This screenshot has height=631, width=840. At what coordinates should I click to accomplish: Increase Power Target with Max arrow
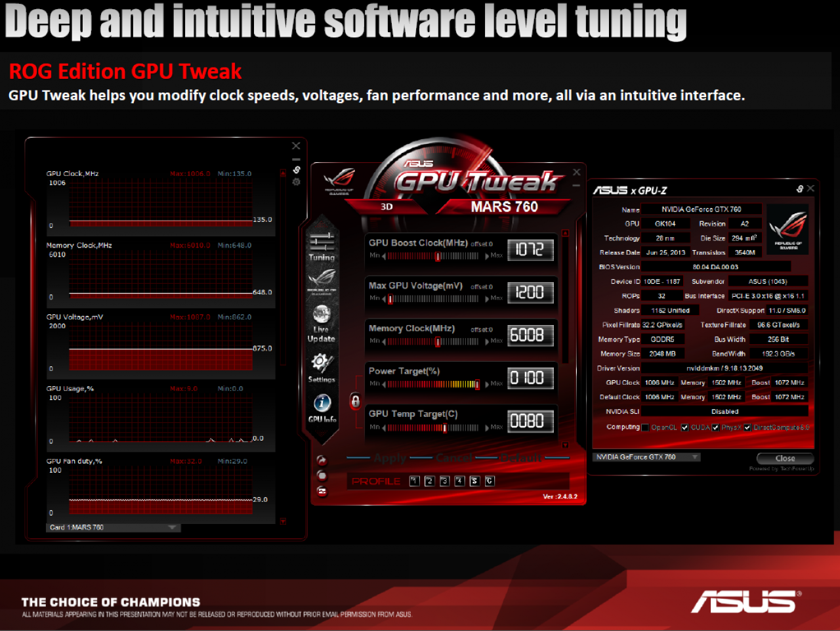click(x=486, y=384)
